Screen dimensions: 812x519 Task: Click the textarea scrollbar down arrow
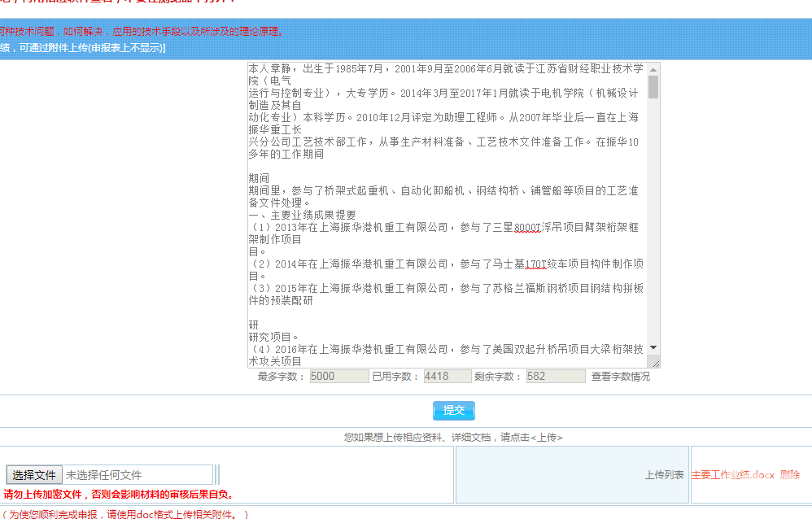[653, 347]
